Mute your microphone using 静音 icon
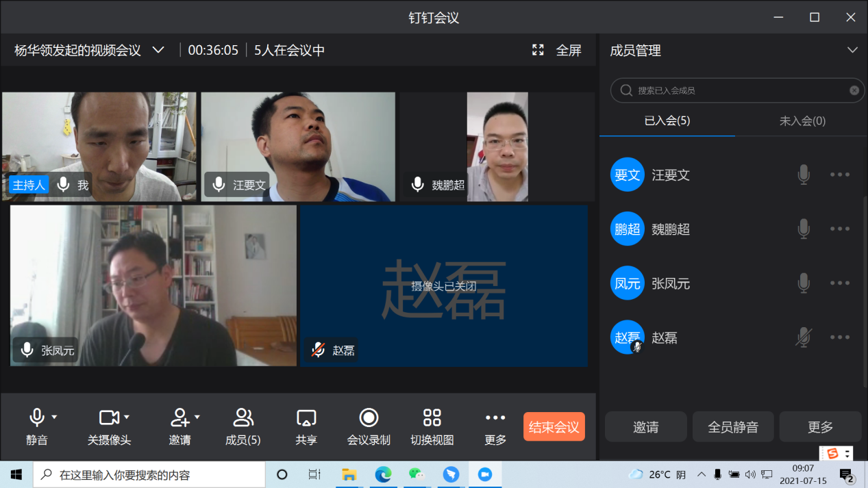The height and width of the screenshot is (488, 868). (37, 417)
